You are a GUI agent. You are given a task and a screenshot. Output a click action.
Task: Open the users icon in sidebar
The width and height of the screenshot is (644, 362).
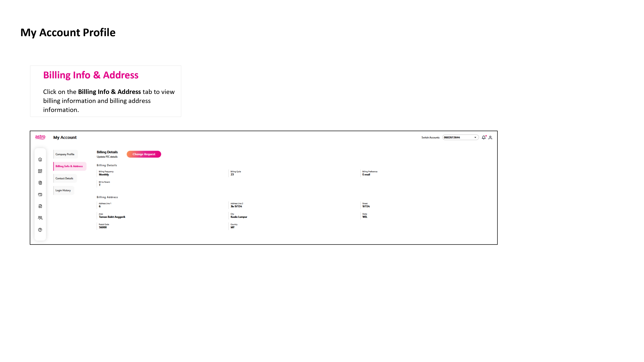coord(40,218)
